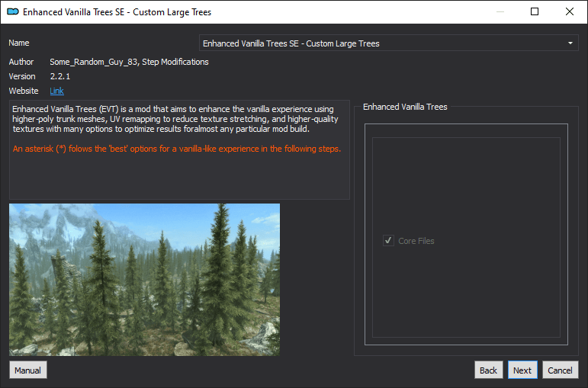Open the Name dropdown arrow
Image resolution: width=588 pixels, height=388 pixels.
(570, 43)
